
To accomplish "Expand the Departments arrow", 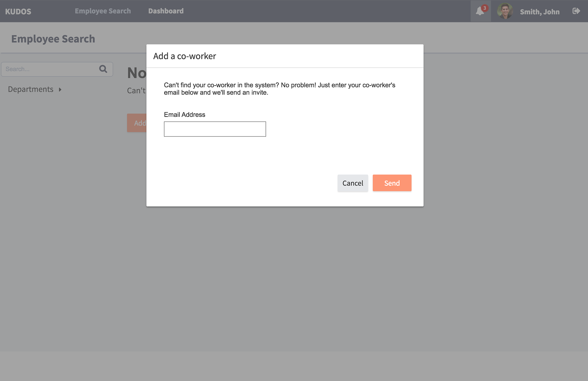I will tap(60, 89).
